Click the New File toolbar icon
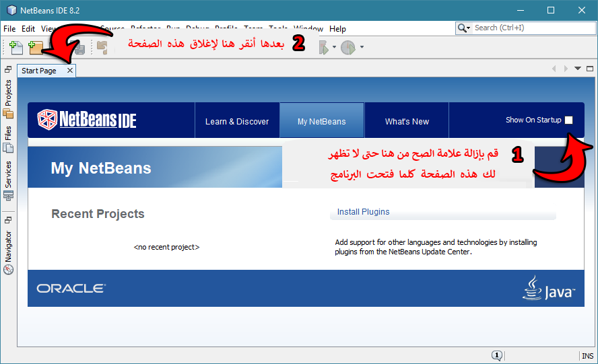The width and height of the screenshot is (598, 364). tap(16, 47)
